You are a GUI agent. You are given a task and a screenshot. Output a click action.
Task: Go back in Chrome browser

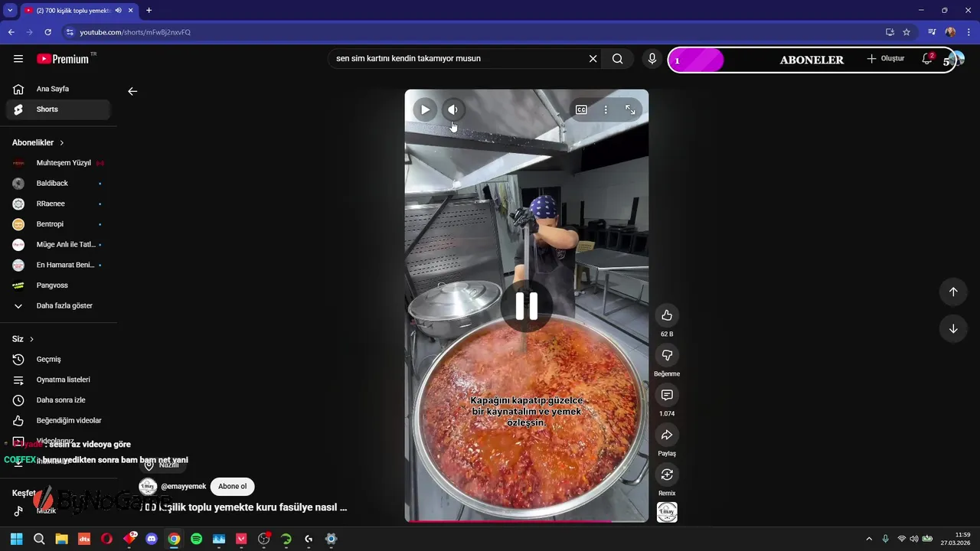click(x=11, y=32)
